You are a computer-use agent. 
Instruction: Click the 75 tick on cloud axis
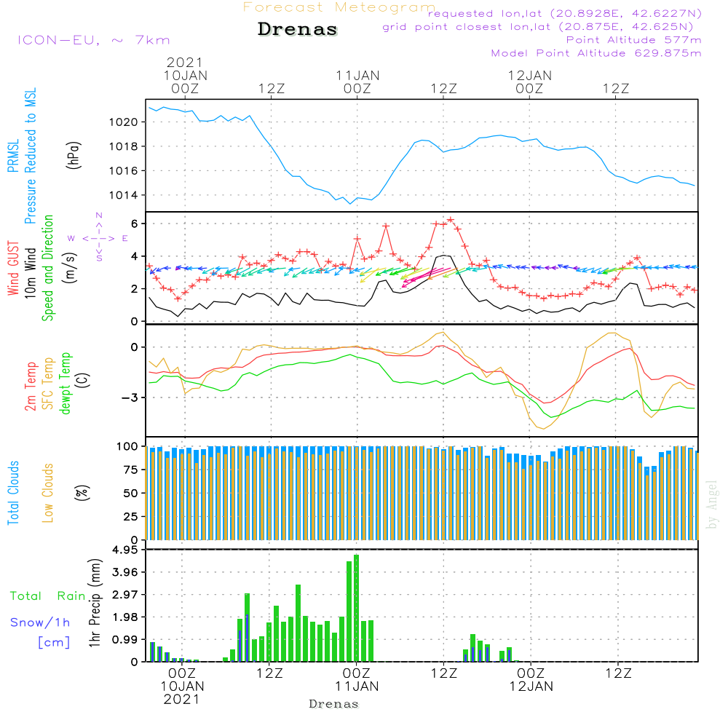click(x=131, y=470)
